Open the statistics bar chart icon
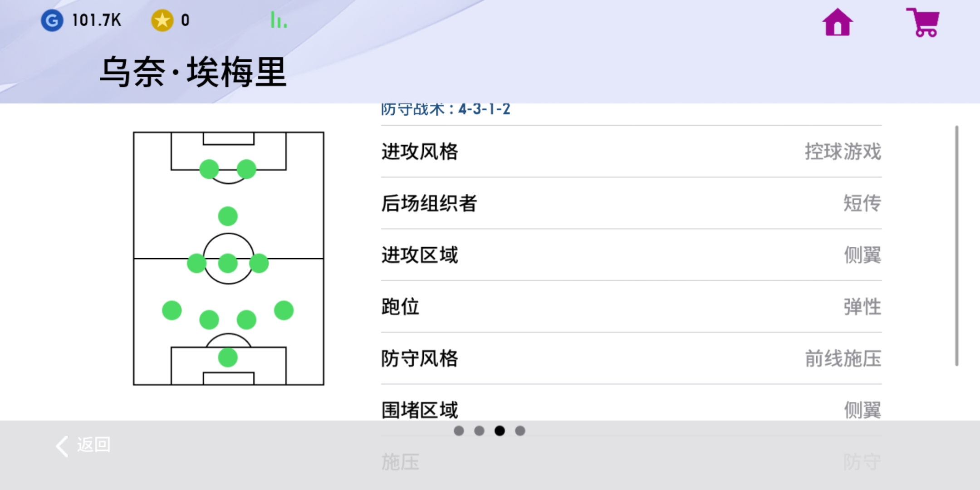Screen dimensions: 980x490 coord(278,20)
